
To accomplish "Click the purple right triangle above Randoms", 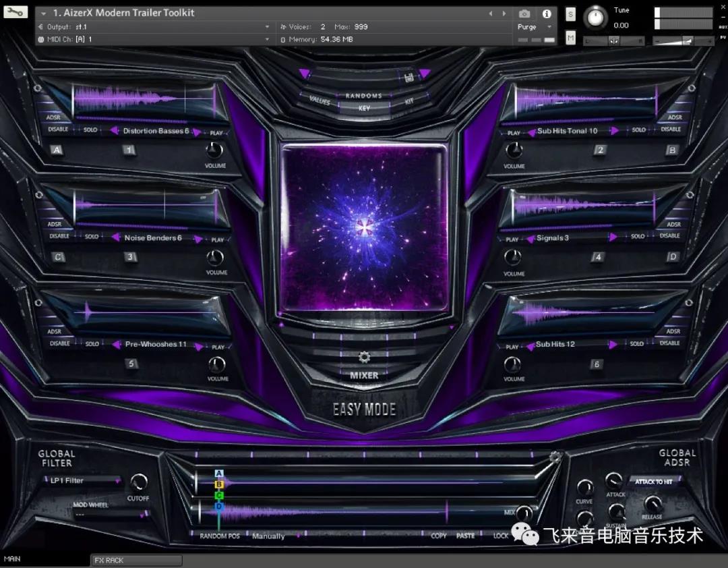I will (x=425, y=73).
